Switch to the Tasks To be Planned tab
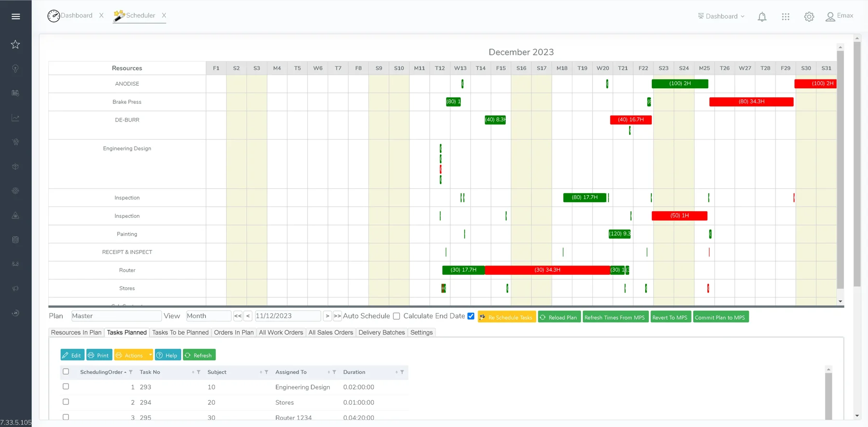 pyautogui.click(x=180, y=333)
